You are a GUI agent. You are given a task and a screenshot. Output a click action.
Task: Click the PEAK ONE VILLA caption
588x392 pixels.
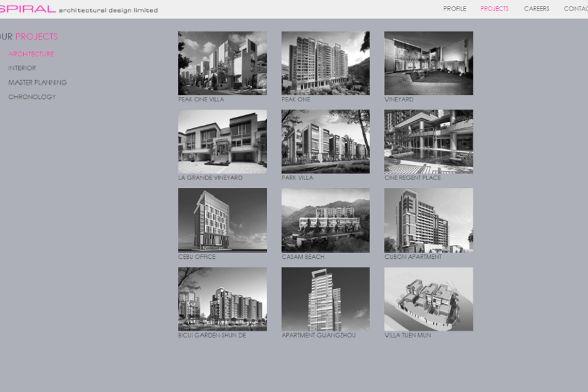pyautogui.click(x=201, y=100)
